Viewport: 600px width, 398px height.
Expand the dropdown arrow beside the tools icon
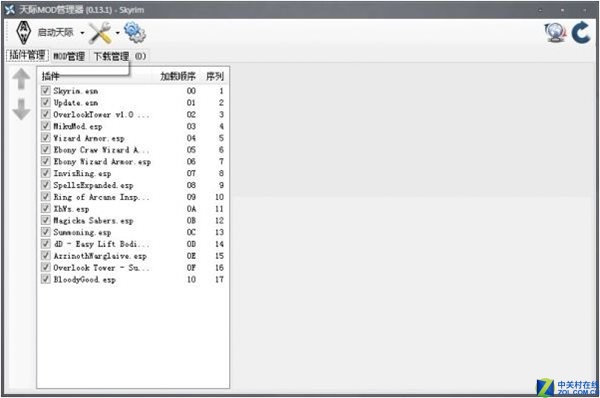pyautogui.click(x=117, y=33)
